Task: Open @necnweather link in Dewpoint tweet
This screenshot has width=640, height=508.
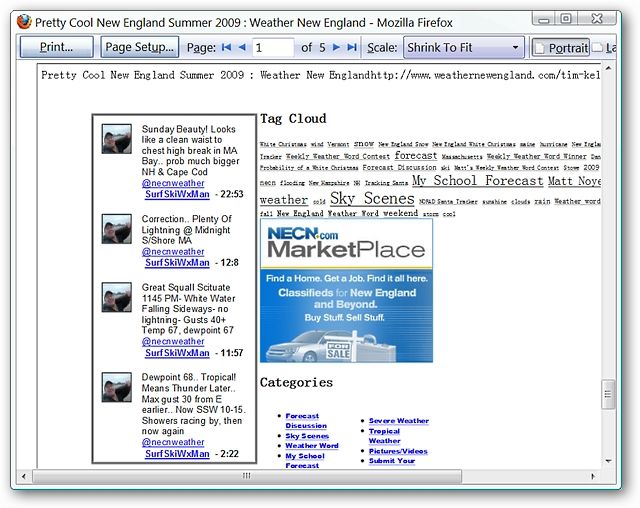Action: 173,442
